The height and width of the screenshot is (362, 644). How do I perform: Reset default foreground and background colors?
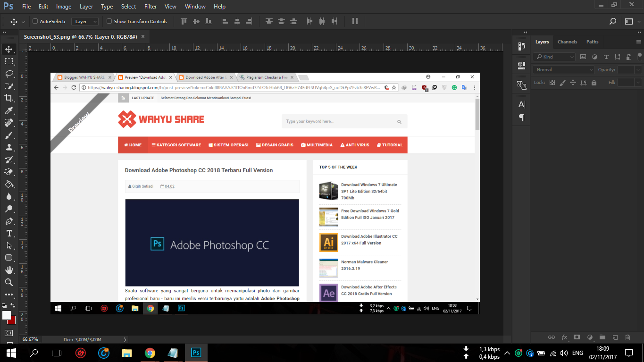(x=5, y=306)
